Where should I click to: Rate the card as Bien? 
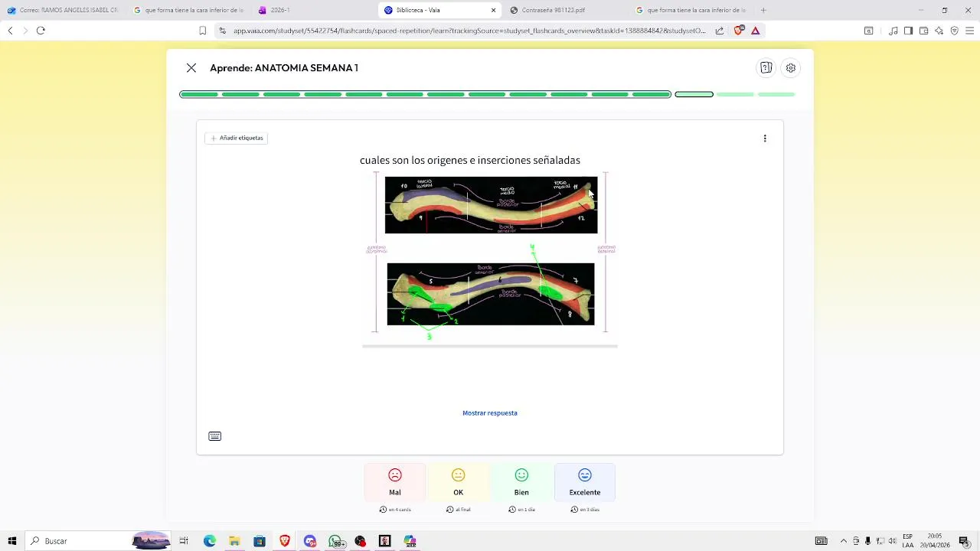[x=521, y=482]
